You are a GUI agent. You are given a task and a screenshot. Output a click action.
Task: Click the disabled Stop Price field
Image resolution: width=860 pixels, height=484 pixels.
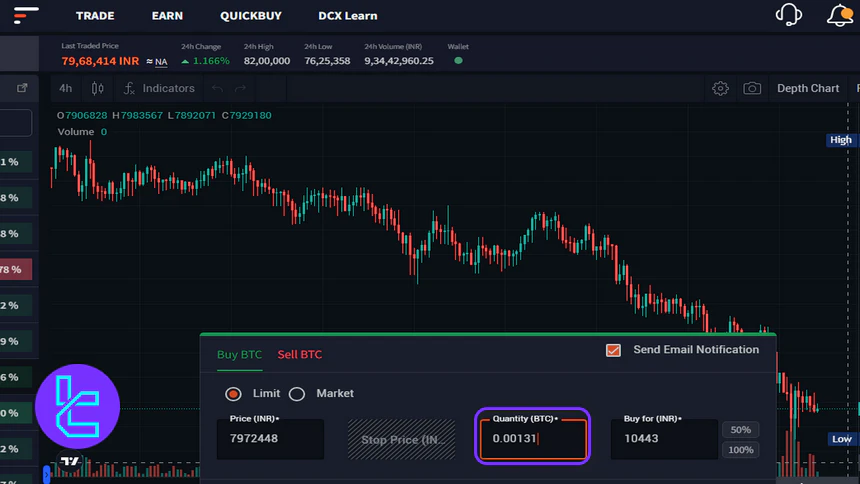(401, 439)
